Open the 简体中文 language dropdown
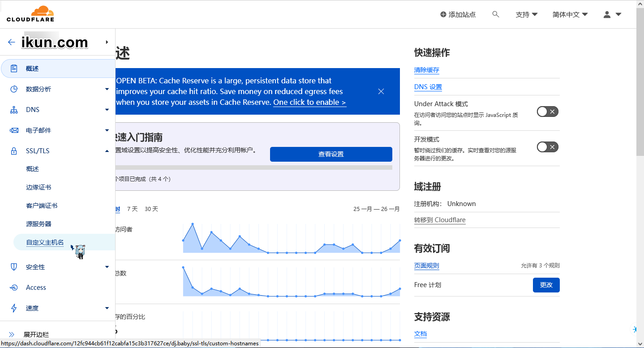This screenshot has height=348, width=644. tap(570, 15)
